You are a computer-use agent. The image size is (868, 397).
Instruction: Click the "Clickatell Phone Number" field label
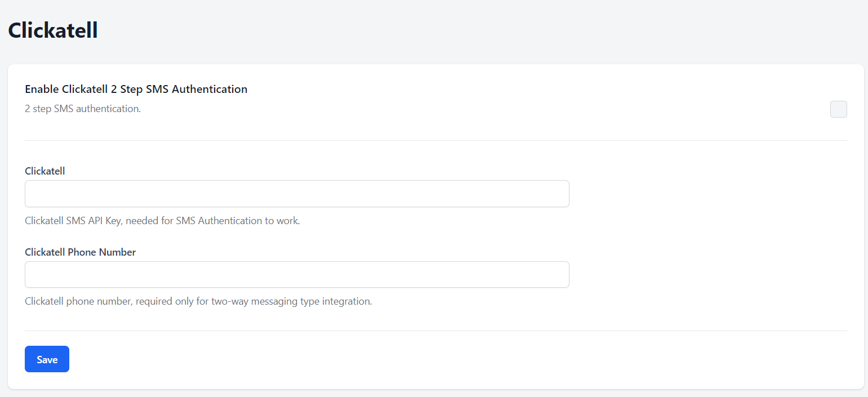pos(81,252)
